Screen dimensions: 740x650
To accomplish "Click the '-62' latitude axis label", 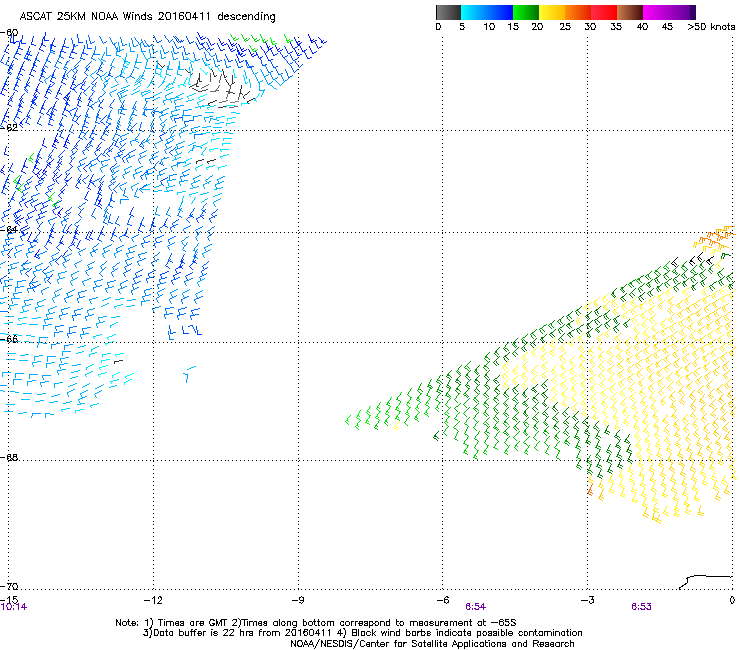I will point(9,127).
